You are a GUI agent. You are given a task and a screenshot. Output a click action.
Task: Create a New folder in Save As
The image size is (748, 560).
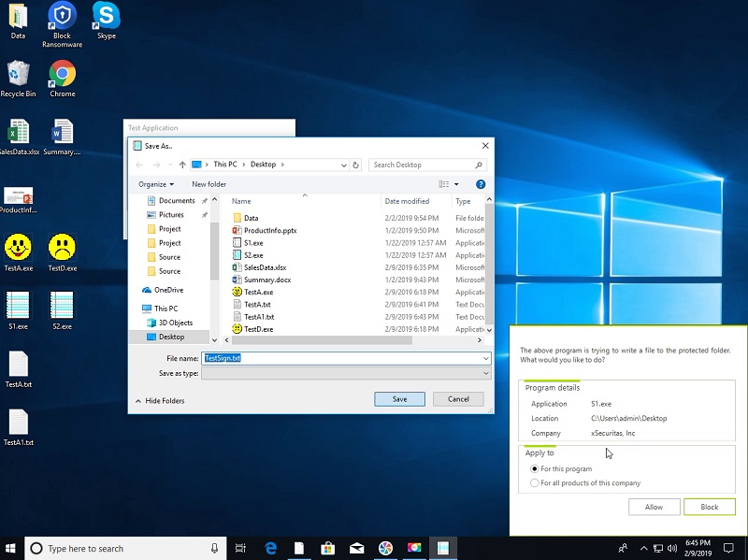coord(209,184)
